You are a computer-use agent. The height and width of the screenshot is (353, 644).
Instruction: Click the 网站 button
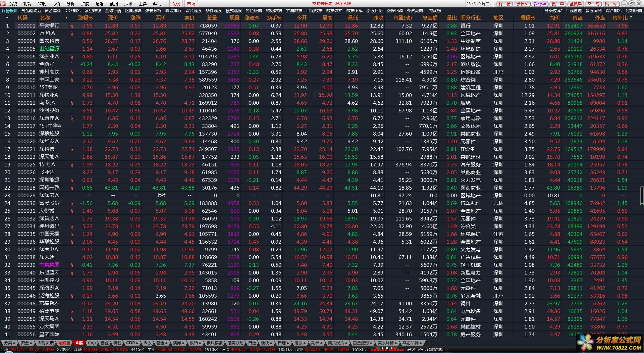(x=611, y=4)
